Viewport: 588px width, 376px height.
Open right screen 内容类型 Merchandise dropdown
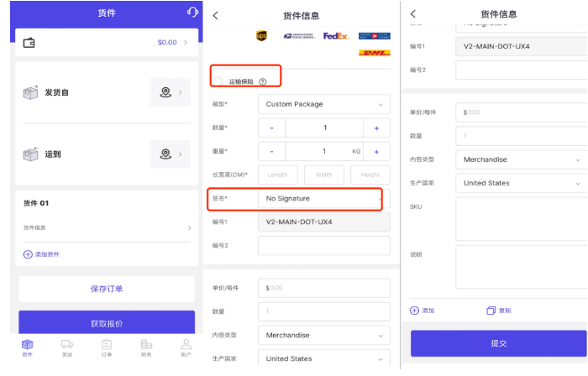click(x=522, y=159)
